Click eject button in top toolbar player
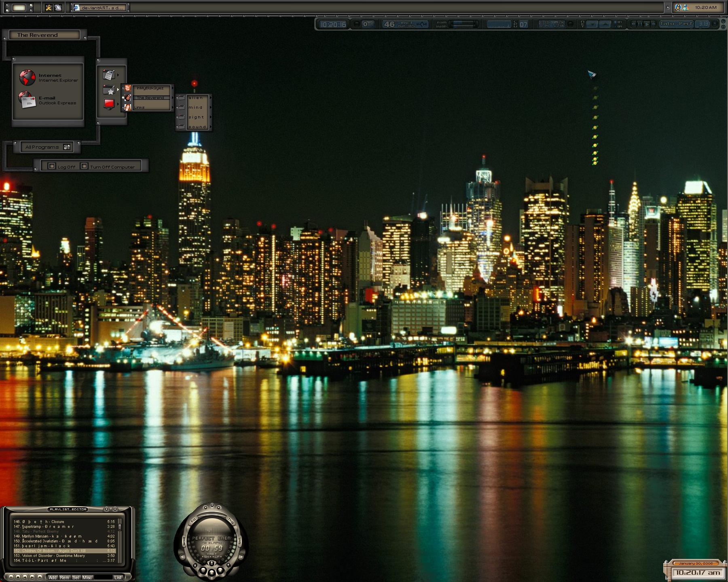This screenshot has height=582, width=728. tap(715, 24)
